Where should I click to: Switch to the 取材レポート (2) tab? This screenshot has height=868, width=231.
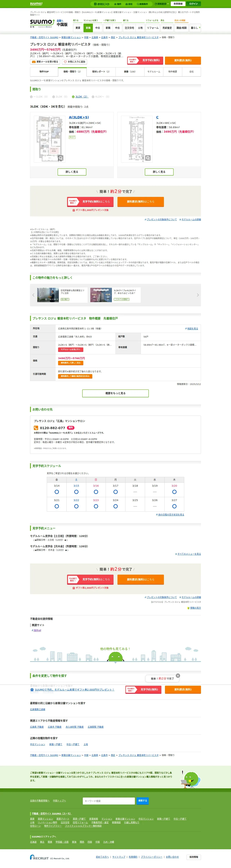(101, 72)
